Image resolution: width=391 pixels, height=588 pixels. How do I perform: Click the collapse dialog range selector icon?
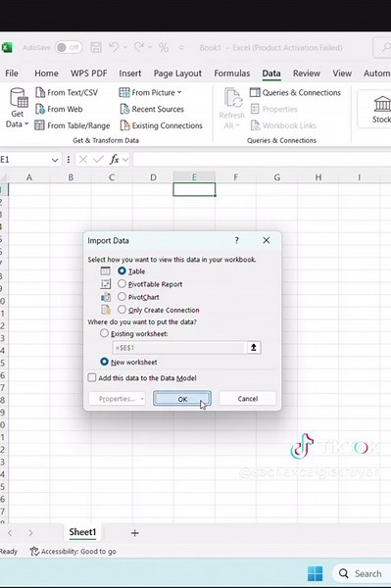[254, 348]
